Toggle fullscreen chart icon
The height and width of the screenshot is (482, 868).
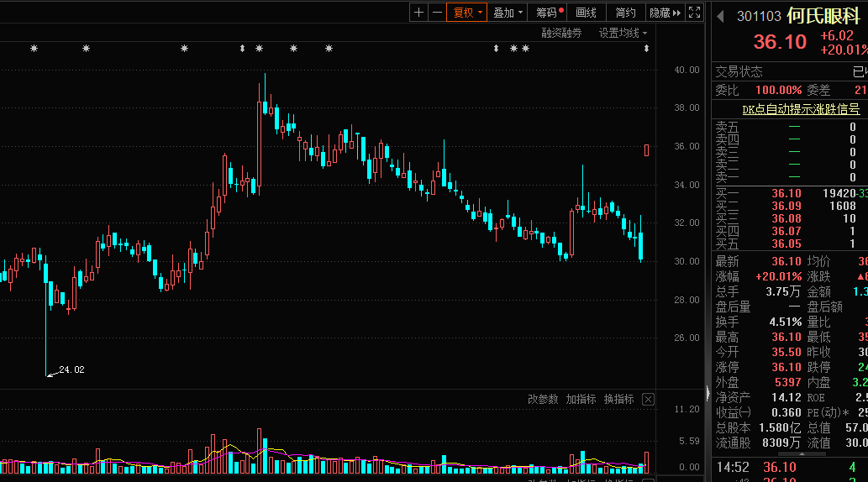[694, 12]
